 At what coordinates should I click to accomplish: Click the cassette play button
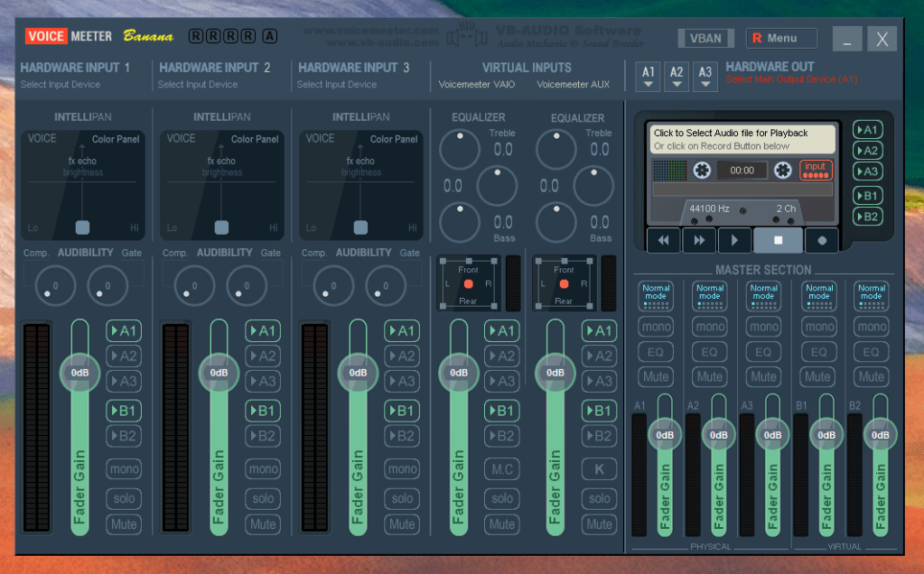tap(734, 240)
